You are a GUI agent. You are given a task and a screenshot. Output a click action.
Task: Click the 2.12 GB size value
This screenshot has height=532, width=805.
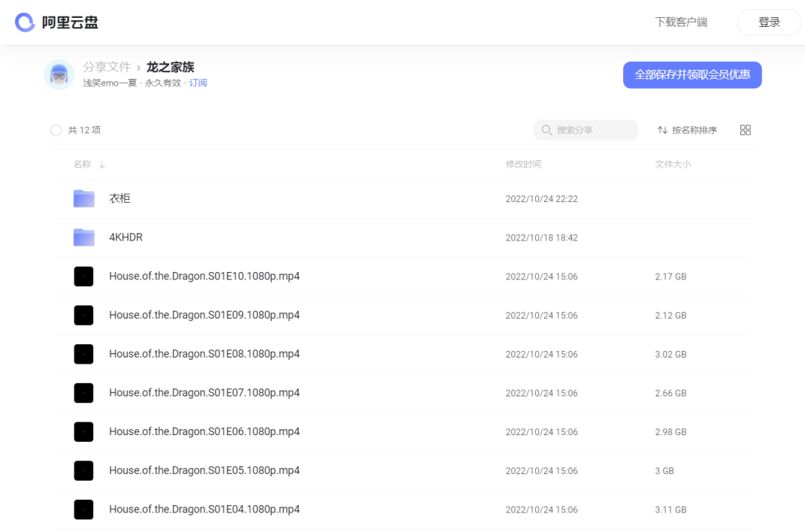click(x=671, y=316)
